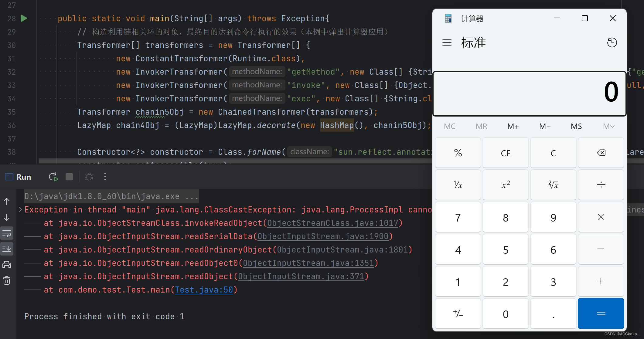Image resolution: width=644 pixels, height=339 pixels.
Task: Open the Run tool window tab
Action: [18, 177]
